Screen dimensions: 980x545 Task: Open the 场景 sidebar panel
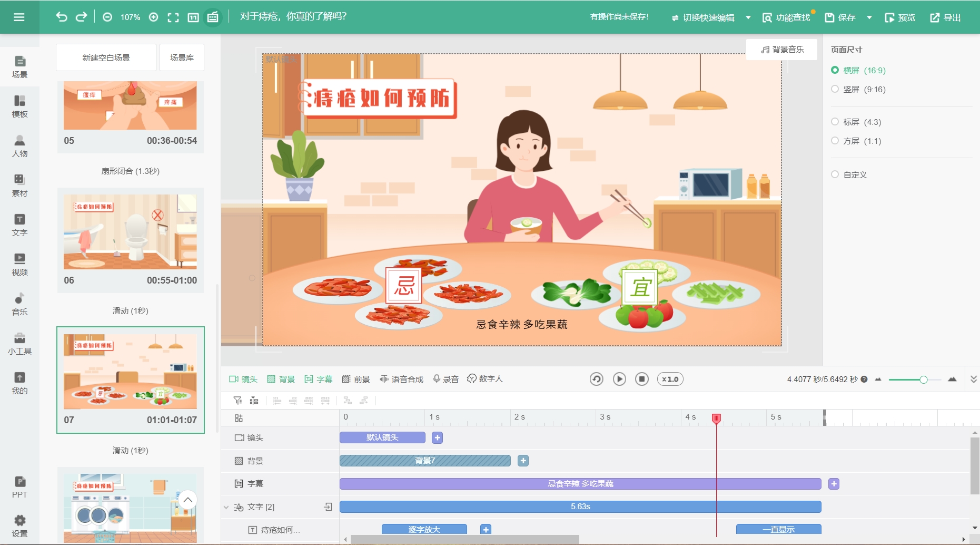[19, 67]
